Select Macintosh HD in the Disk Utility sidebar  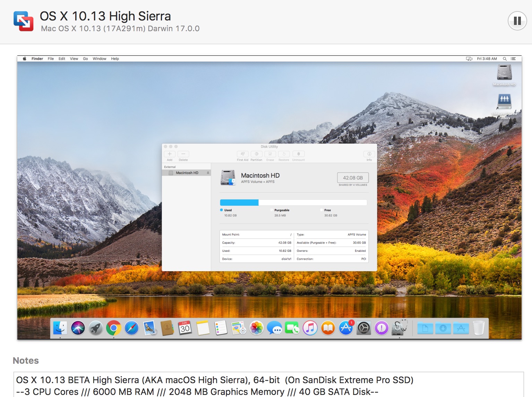click(187, 173)
